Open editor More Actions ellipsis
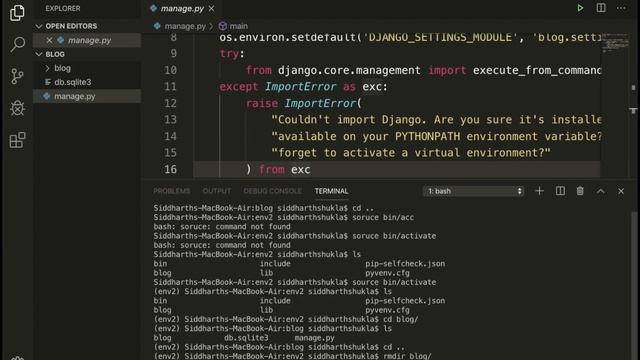The width and height of the screenshot is (640, 360). click(x=621, y=8)
